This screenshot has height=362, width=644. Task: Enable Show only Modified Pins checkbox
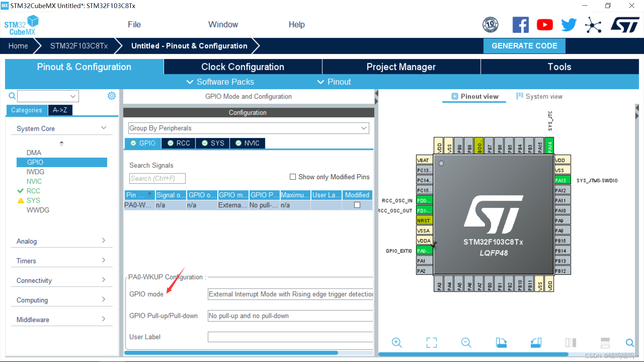[x=293, y=177]
